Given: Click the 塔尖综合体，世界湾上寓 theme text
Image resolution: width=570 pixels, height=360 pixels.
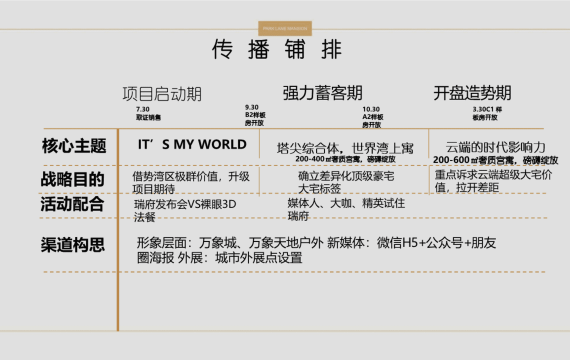Looking at the screenshot, I should [x=345, y=148].
